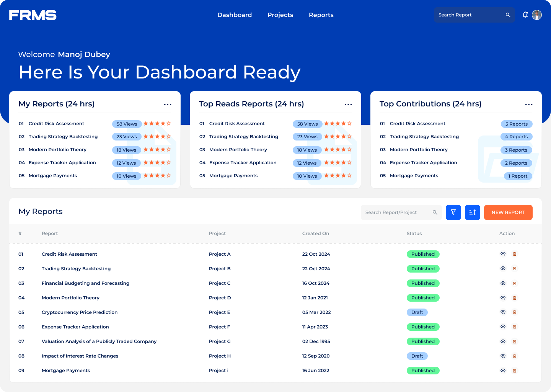View the Expense Tracker Application report row
Screen dimensions: 551x392
[x=503, y=327]
